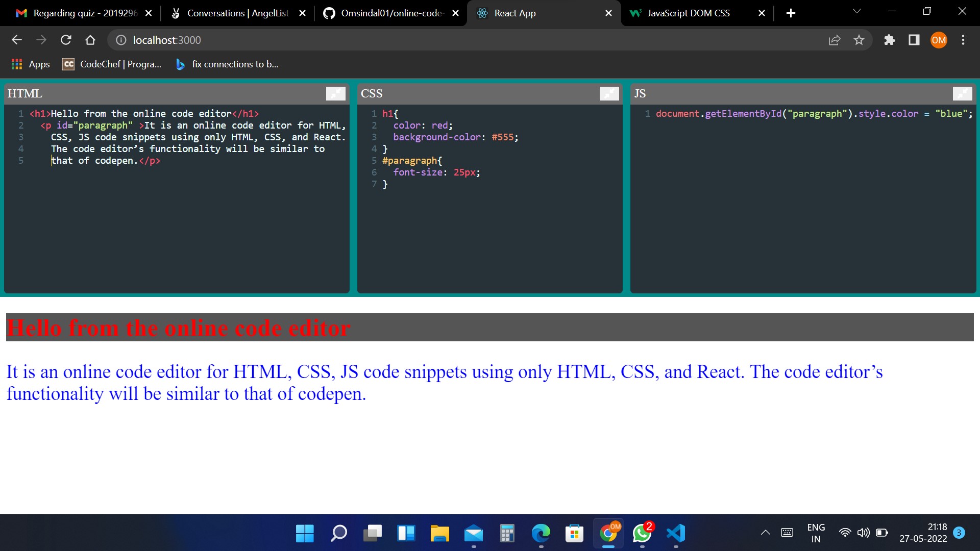The height and width of the screenshot is (551, 980).
Task: Open a new browser tab
Action: point(791,13)
